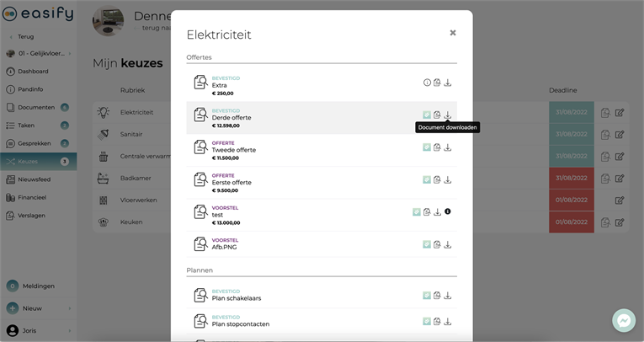
Task: Toggle the Derde offerte confirmation checkbox
Action: tap(427, 115)
